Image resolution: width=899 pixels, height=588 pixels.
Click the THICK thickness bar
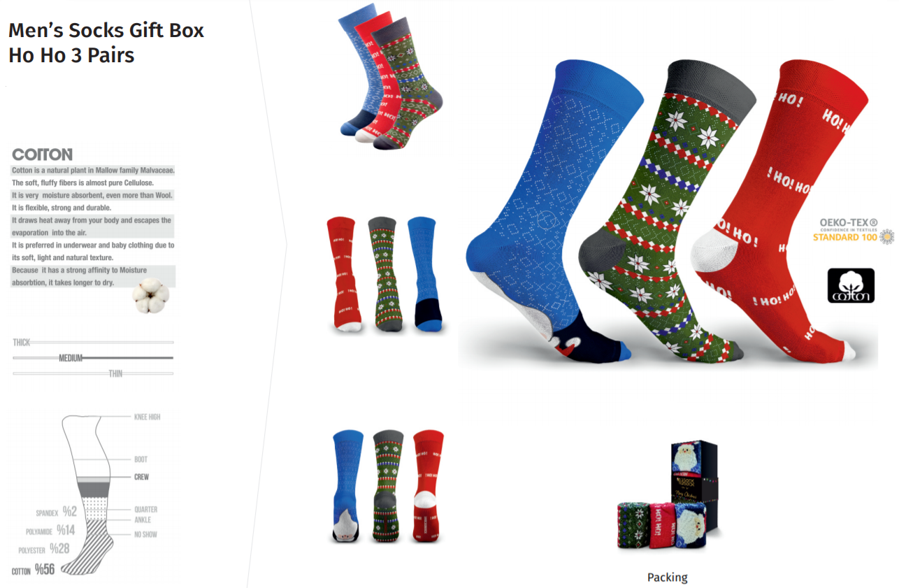tap(93, 342)
